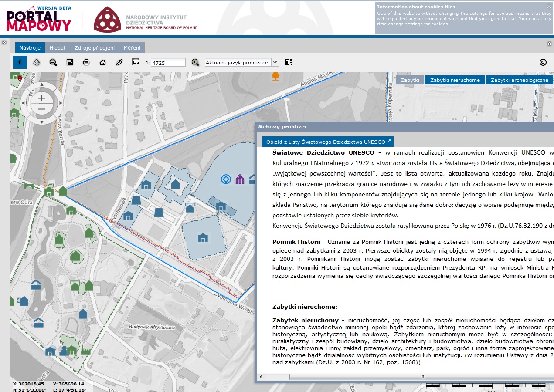Click the zoom in plus control

pyautogui.click(x=41, y=98)
